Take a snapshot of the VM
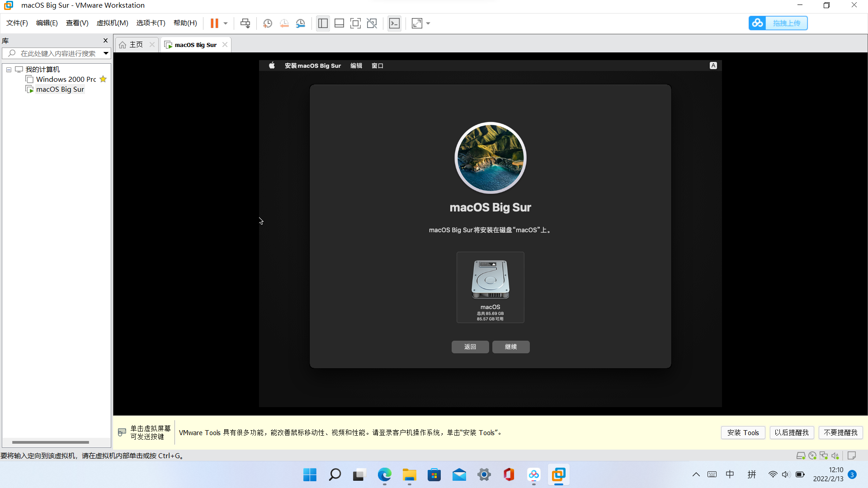 tap(268, 23)
